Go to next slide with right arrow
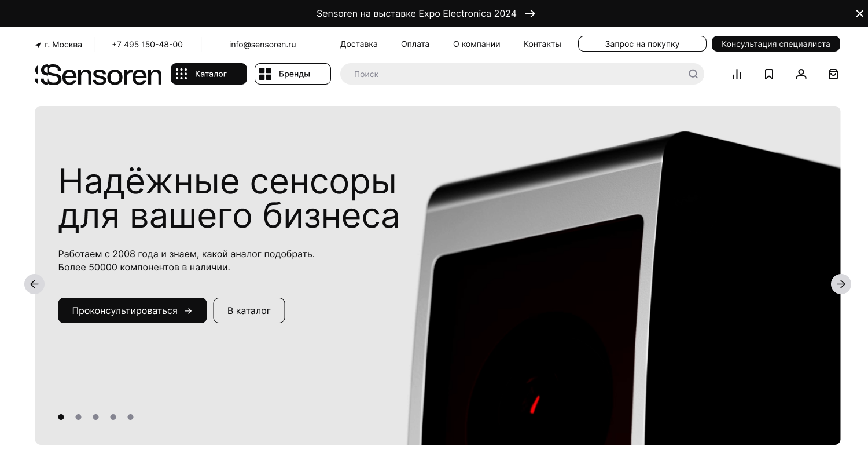 point(841,284)
